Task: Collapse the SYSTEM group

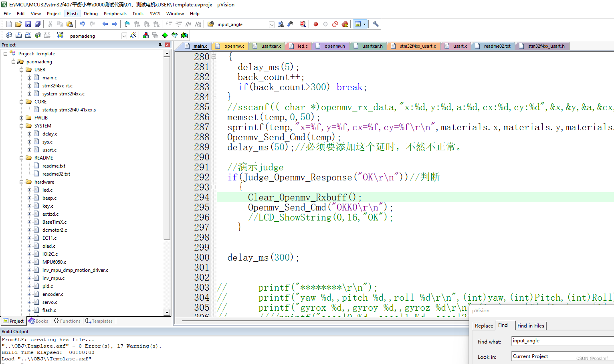Action: (22, 126)
